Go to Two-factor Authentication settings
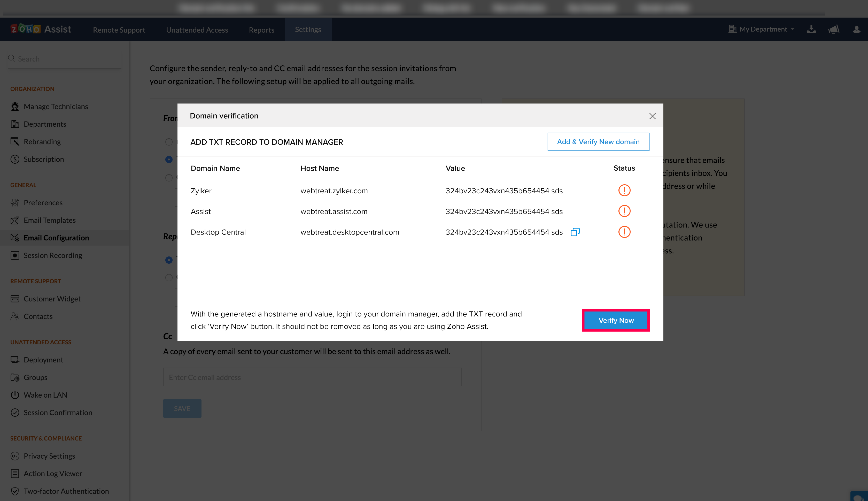The height and width of the screenshot is (501, 868). point(66,491)
